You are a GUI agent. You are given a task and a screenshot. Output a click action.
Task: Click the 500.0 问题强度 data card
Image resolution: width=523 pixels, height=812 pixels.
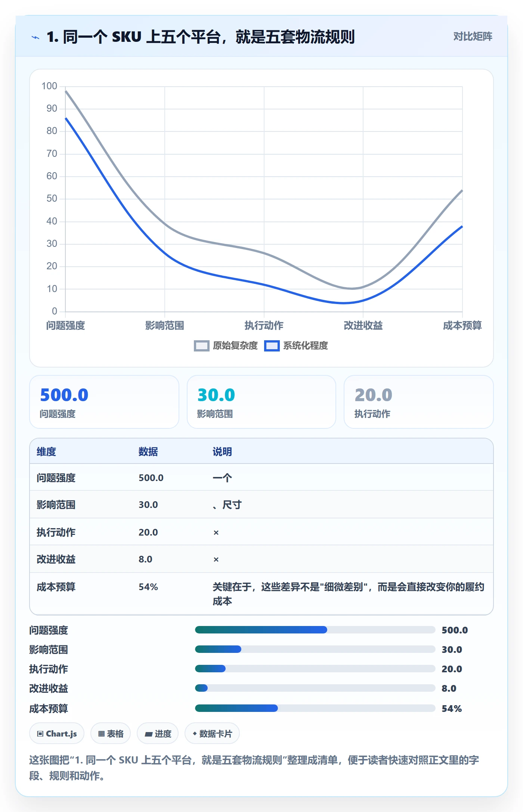pos(104,402)
